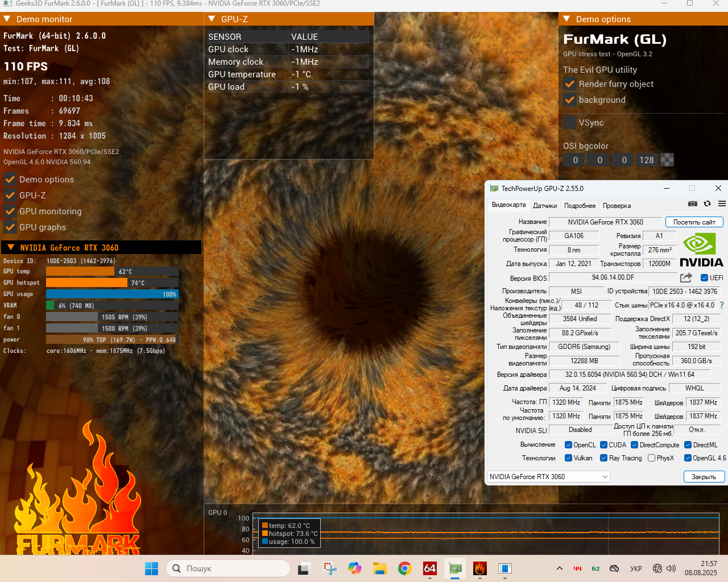Click the BIOS export share icon

[x=686, y=277]
